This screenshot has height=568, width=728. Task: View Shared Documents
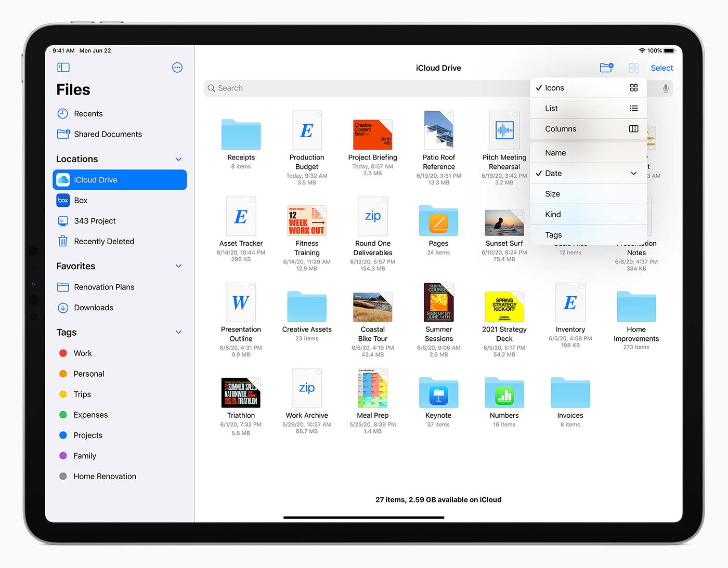click(108, 134)
